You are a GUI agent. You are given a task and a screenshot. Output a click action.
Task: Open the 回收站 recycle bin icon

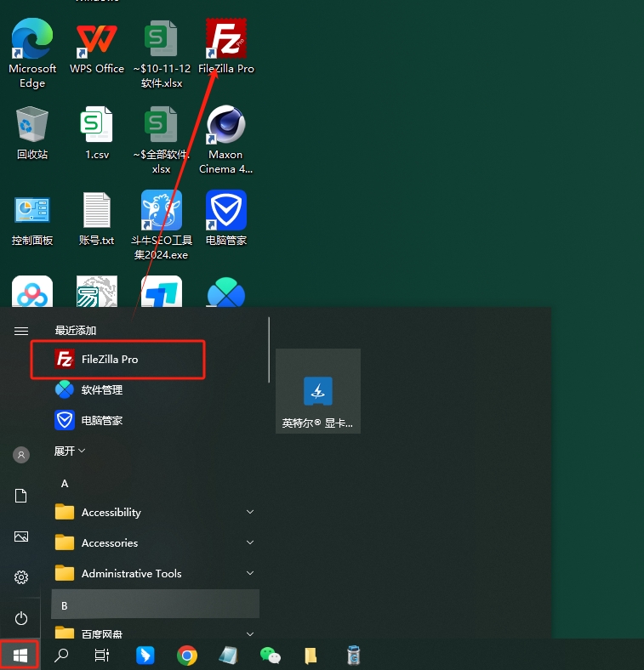[x=32, y=133]
